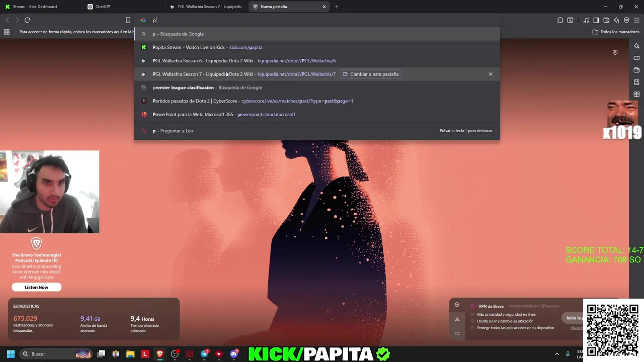Select the Talk camera tab in the widget
Image resolution: width=644 pixels, height=362 pixels.
coord(457,333)
